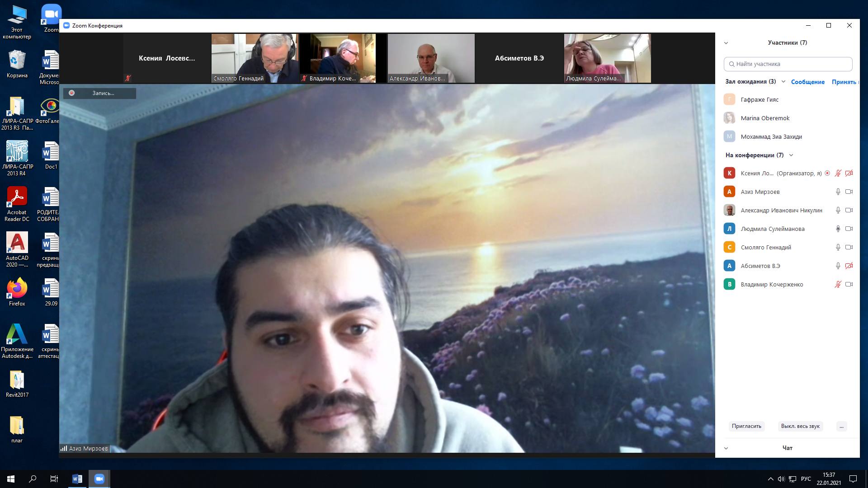Click Выкл. весь звук button
This screenshot has height=488, width=868.
click(800, 426)
